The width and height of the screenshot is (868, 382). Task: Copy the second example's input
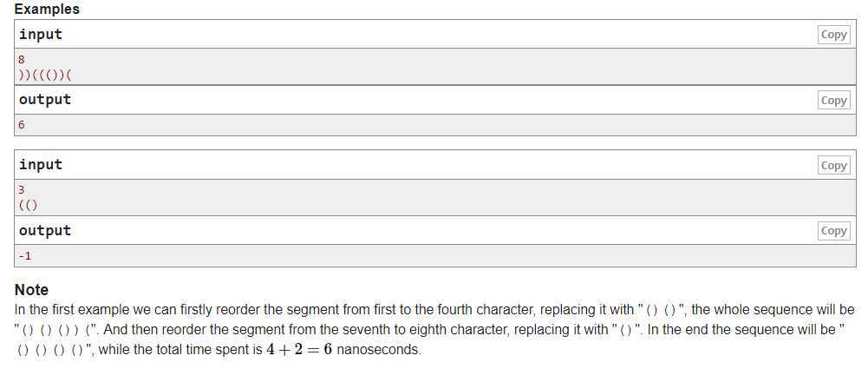(833, 165)
